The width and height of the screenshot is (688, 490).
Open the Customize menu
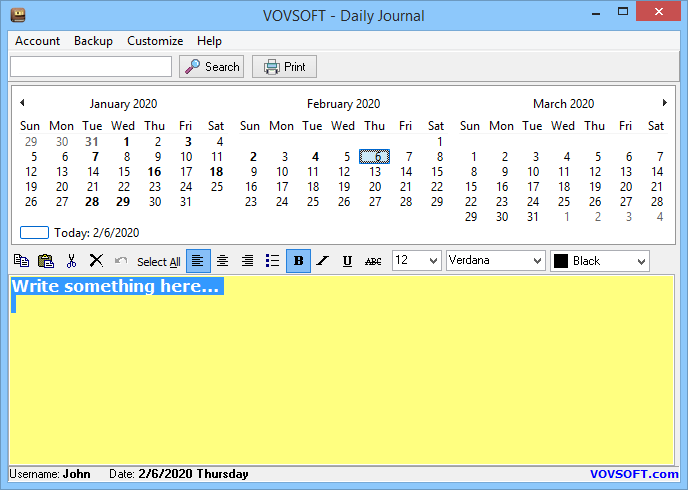(x=155, y=41)
